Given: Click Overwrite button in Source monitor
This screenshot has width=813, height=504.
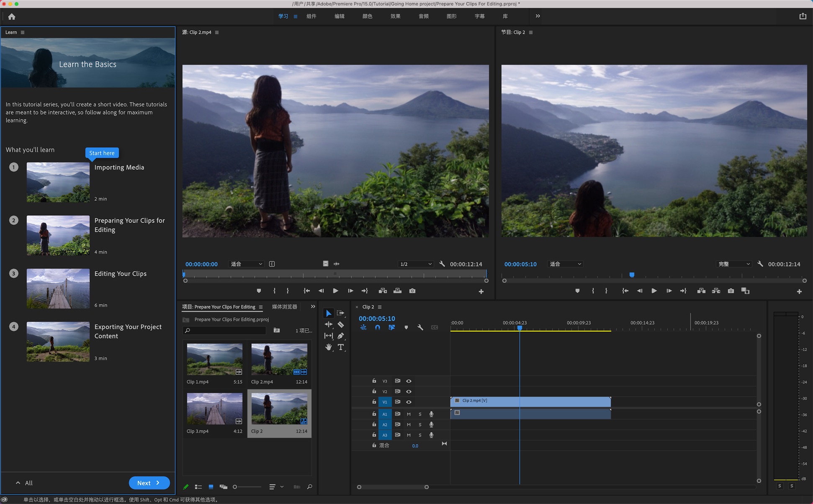Looking at the screenshot, I should tap(397, 291).
